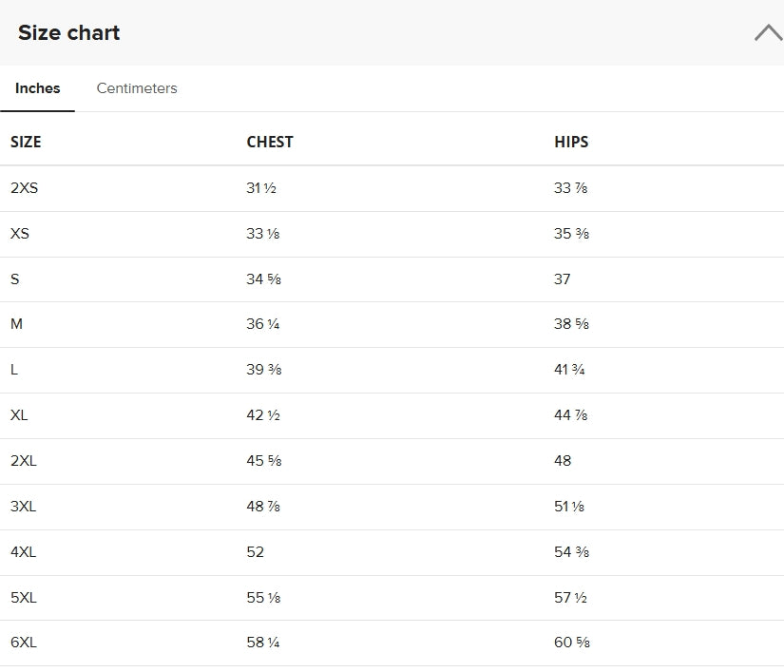Screen dimensions: 784x672
Task: Click the XL size label
Action: [x=19, y=415]
